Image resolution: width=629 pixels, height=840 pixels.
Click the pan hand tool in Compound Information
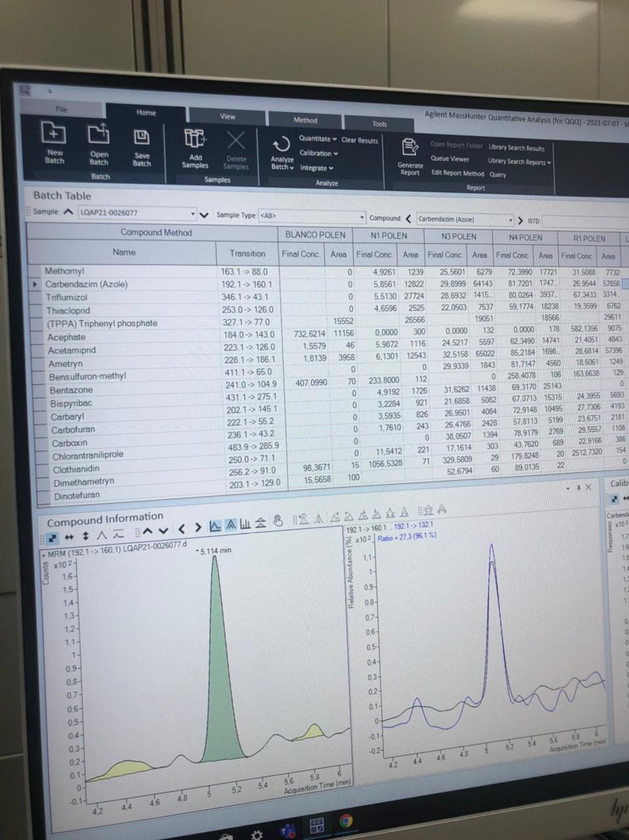278,522
